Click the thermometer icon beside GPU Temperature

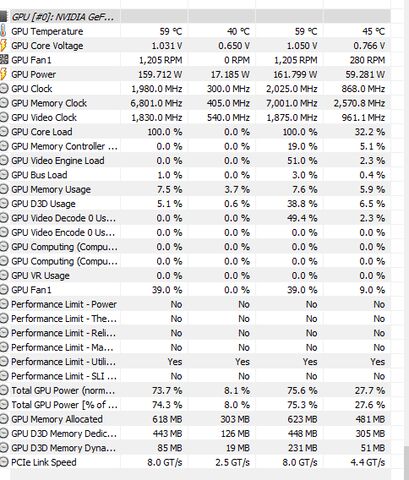point(3,31)
